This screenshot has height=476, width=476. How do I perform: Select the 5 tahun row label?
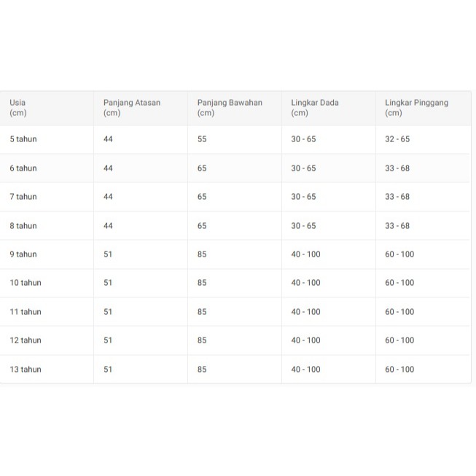pyautogui.click(x=23, y=139)
